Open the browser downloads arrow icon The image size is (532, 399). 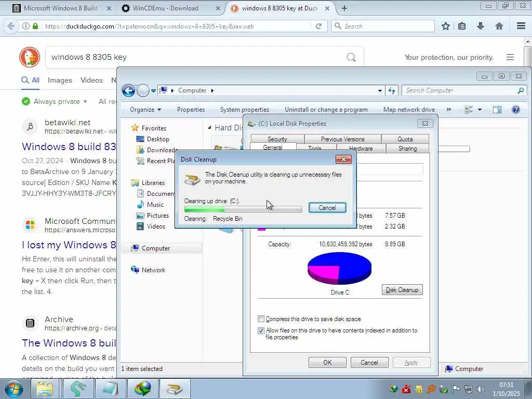pos(481,26)
